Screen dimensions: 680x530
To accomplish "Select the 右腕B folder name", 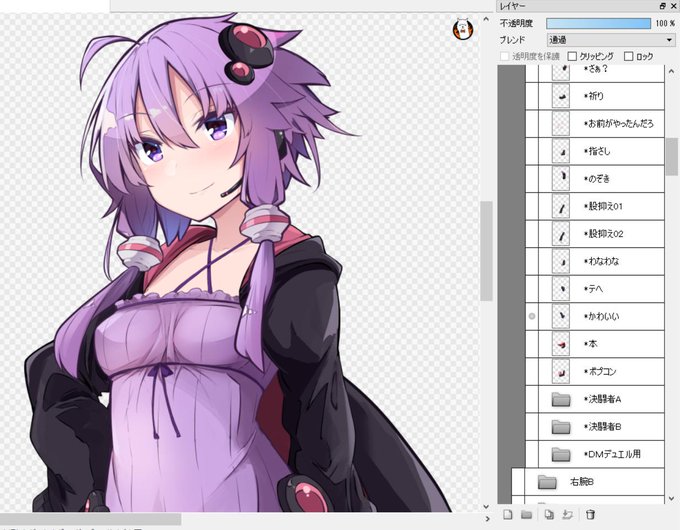I will coord(582,482).
